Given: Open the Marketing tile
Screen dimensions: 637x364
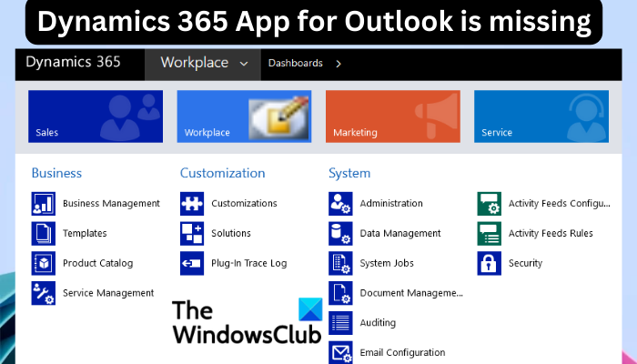Looking at the screenshot, I should (x=393, y=116).
